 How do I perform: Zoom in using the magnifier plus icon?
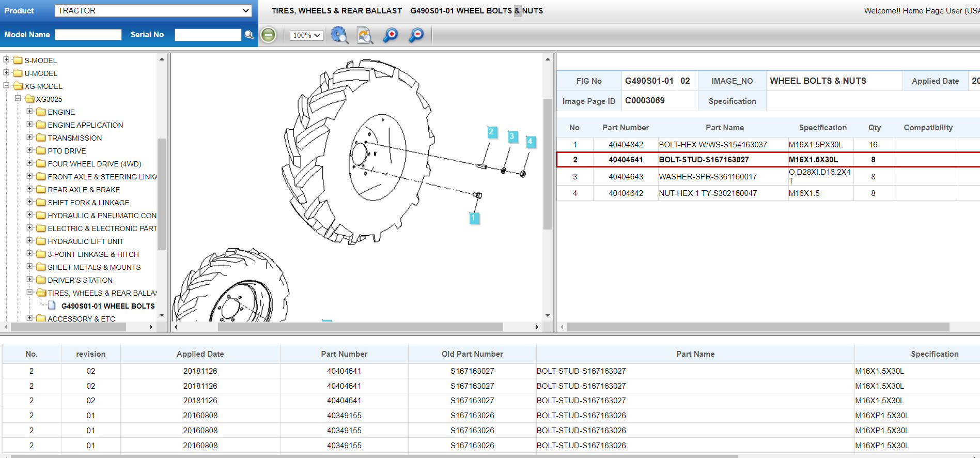[x=391, y=35]
